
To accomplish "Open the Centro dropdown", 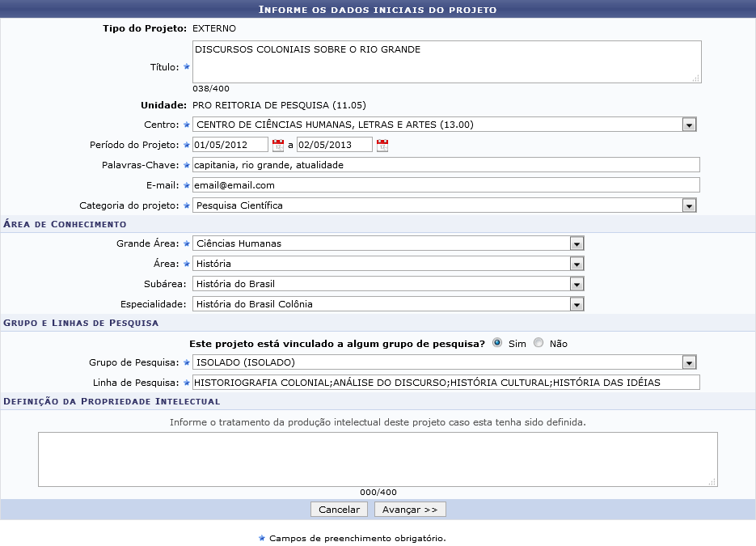I will [688, 125].
